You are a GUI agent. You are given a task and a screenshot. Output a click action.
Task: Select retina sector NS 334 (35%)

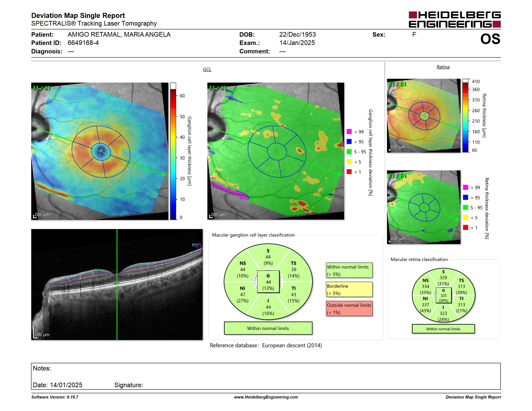(425, 286)
